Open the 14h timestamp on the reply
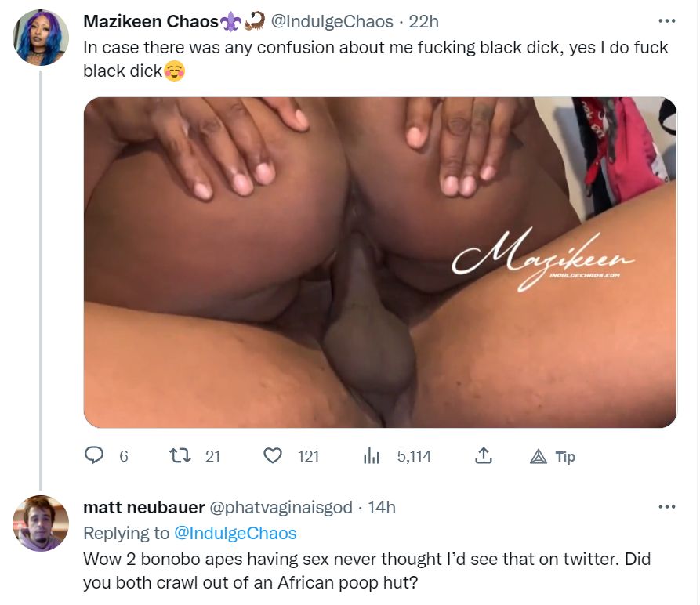Viewport: 700px width, 605px height. pyautogui.click(x=382, y=507)
